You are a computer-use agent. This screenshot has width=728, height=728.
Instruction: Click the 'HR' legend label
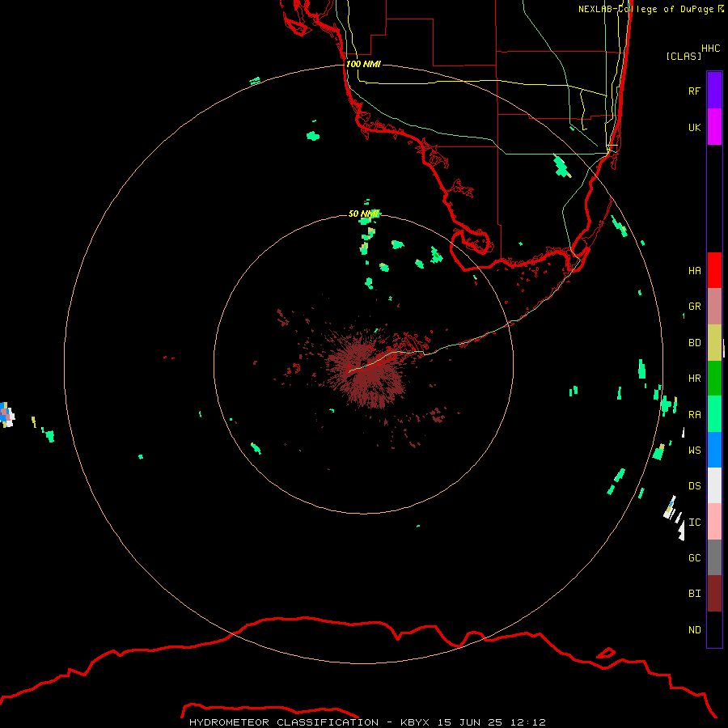point(694,379)
